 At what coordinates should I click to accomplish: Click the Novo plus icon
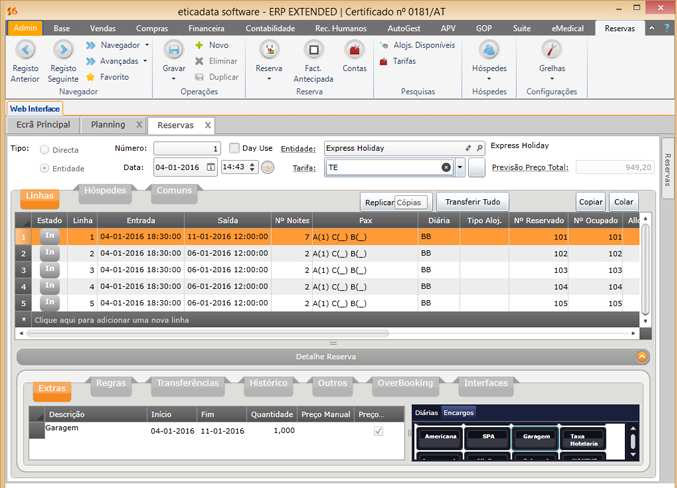pyautogui.click(x=200, y=45)
